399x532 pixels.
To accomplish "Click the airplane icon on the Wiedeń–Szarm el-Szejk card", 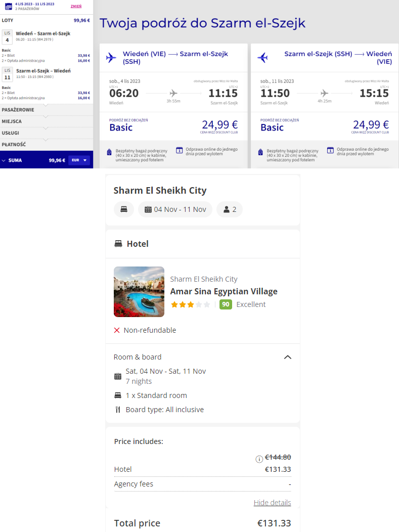I will (x=111, y=58).
